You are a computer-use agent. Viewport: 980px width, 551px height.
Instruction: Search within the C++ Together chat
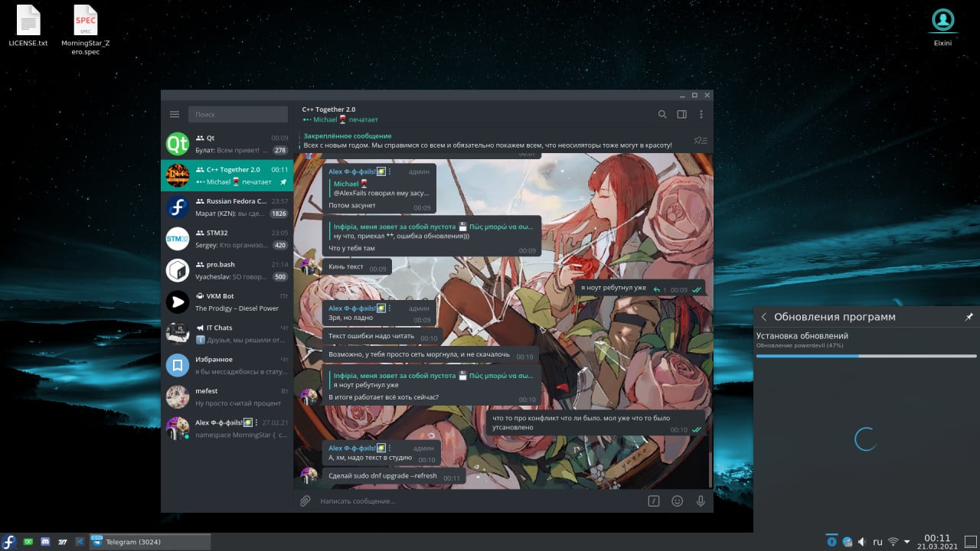click(662, 114)
